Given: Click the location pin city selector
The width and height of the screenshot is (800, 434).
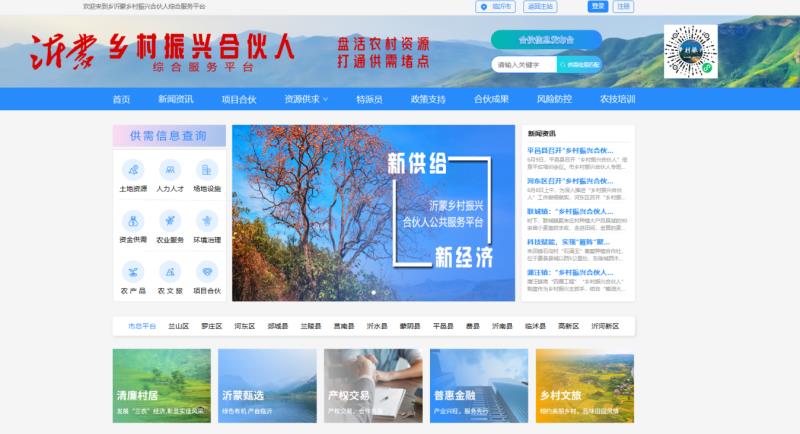Looking at the screenshot, I should [x=495, y=7].
